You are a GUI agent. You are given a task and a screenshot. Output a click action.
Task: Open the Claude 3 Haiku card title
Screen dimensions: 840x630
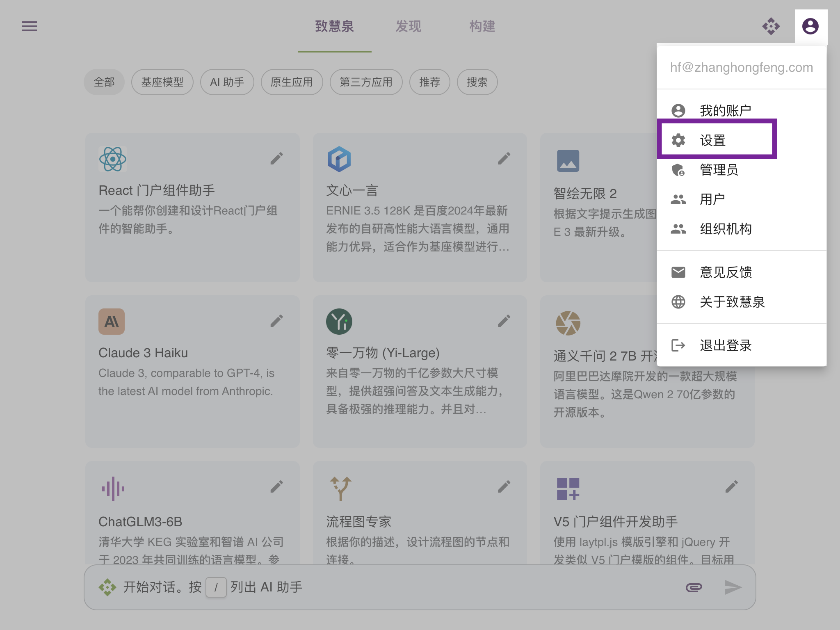point(143,353)
